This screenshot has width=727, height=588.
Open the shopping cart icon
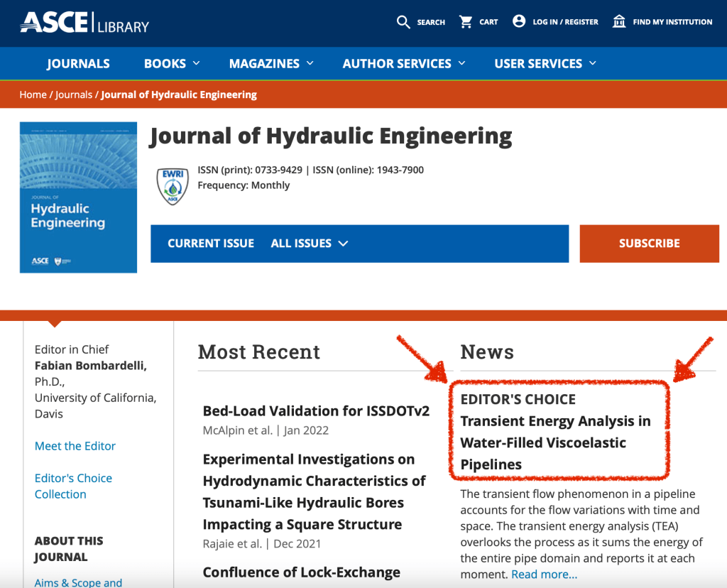point(466,22)
